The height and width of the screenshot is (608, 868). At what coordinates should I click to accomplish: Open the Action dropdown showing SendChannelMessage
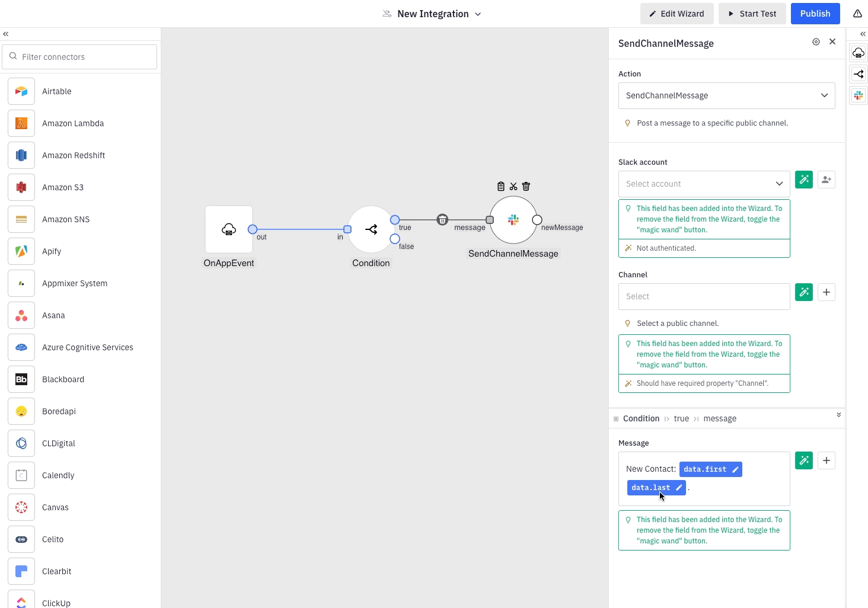pos(726,95)
